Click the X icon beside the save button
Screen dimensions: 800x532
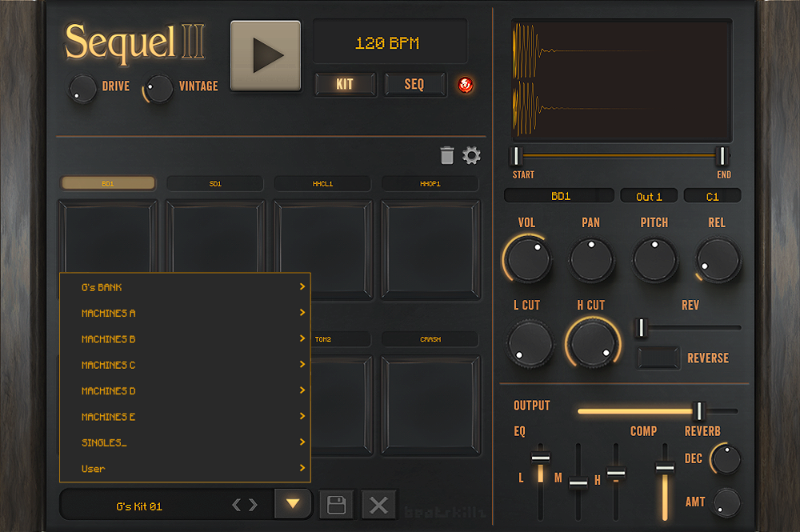click(x=378, y=505)
